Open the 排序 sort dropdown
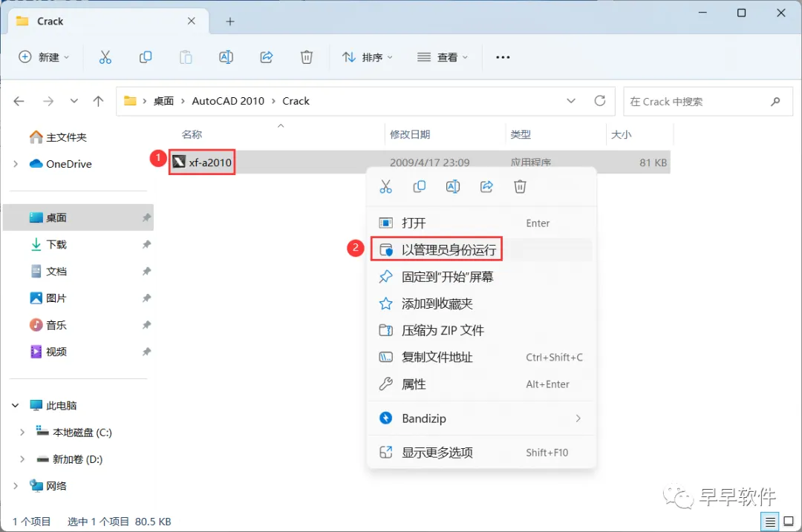802x532 pixels. [368, 57]
